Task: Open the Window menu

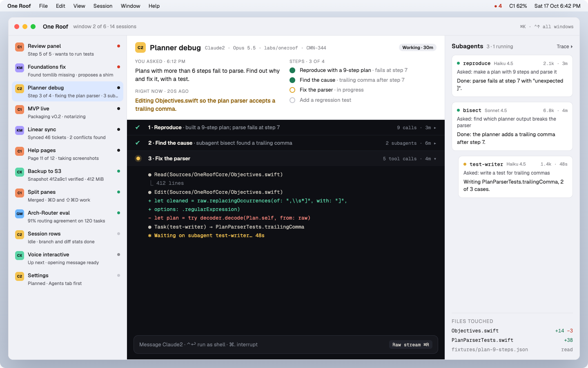Action: coord(130,6)
